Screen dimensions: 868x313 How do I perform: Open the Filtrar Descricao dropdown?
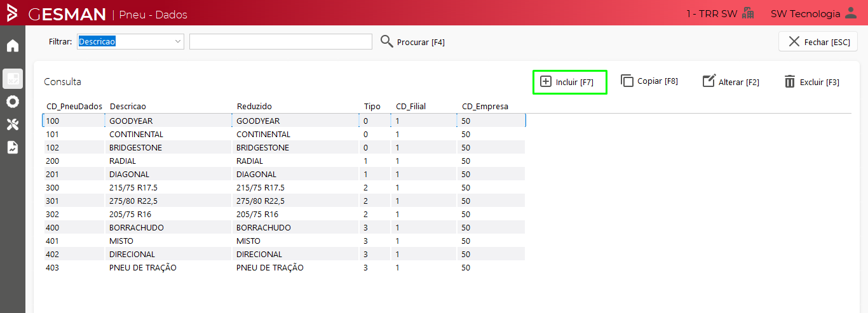[x=130, y=42]
